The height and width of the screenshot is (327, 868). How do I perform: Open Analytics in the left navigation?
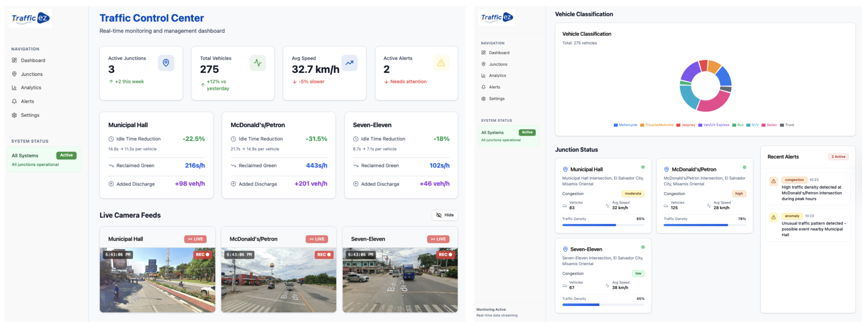coord(31,88)
